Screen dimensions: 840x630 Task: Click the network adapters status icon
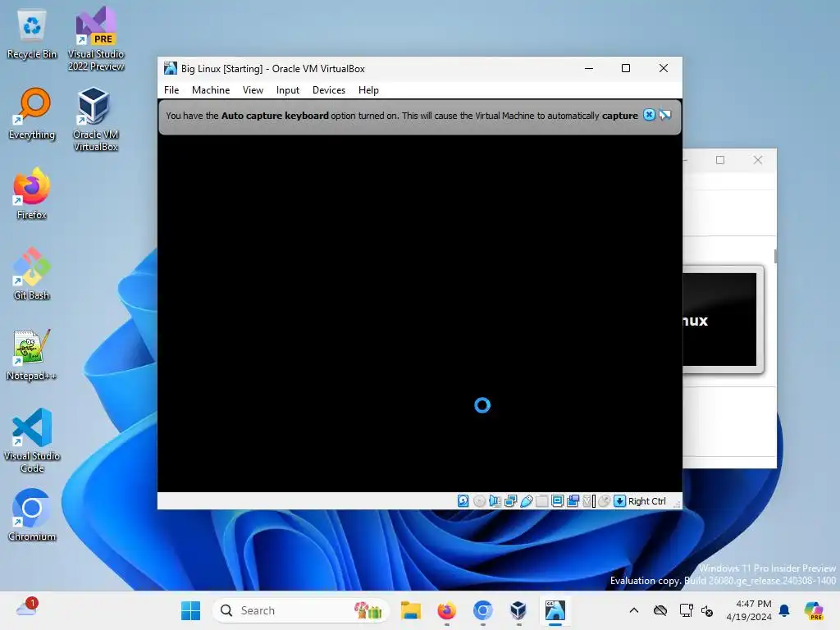510,501
